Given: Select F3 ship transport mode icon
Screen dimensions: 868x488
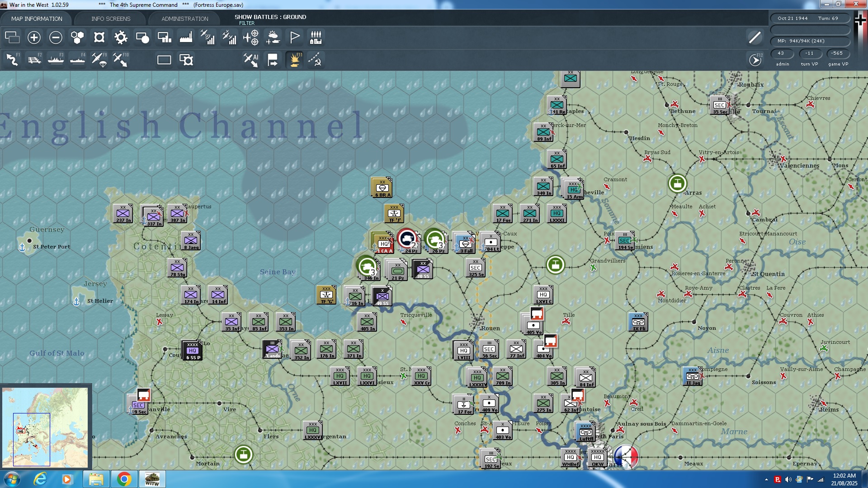Looking at the screenshot, I should coord(56,60).
